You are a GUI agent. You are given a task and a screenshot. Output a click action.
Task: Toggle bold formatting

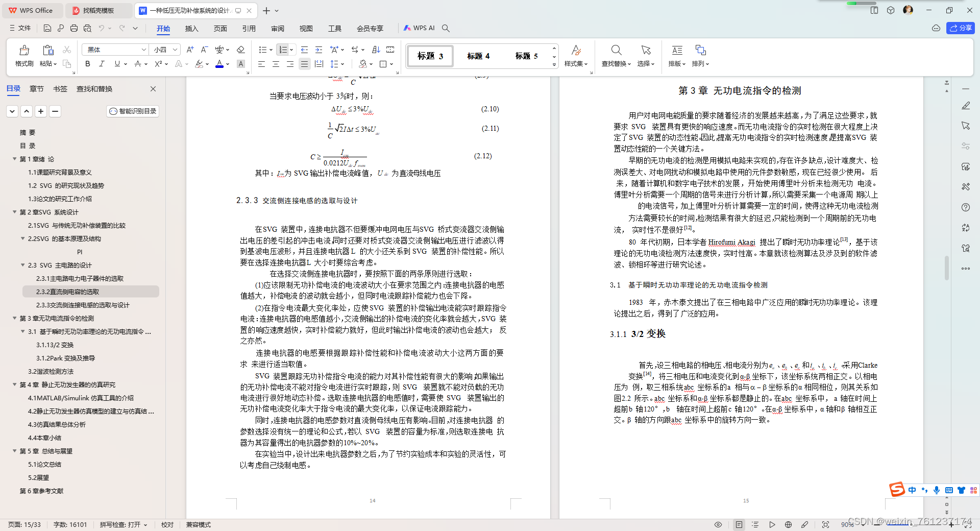point(87,64)
